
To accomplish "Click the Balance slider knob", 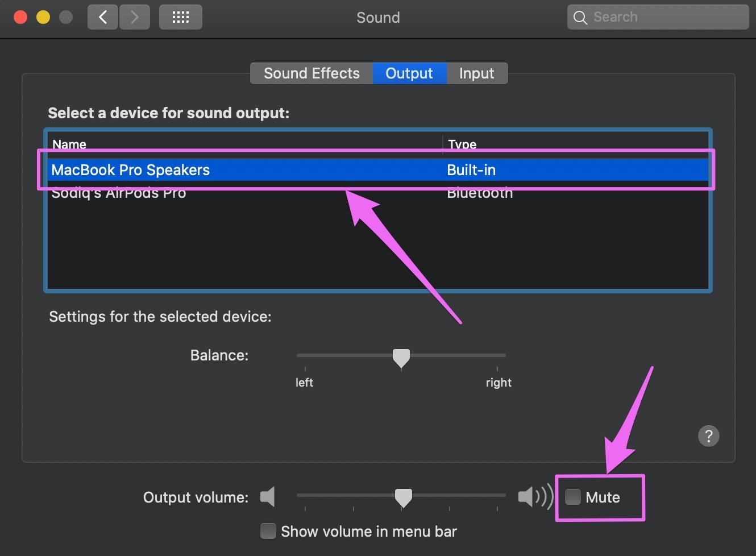I will coord(401,358).
